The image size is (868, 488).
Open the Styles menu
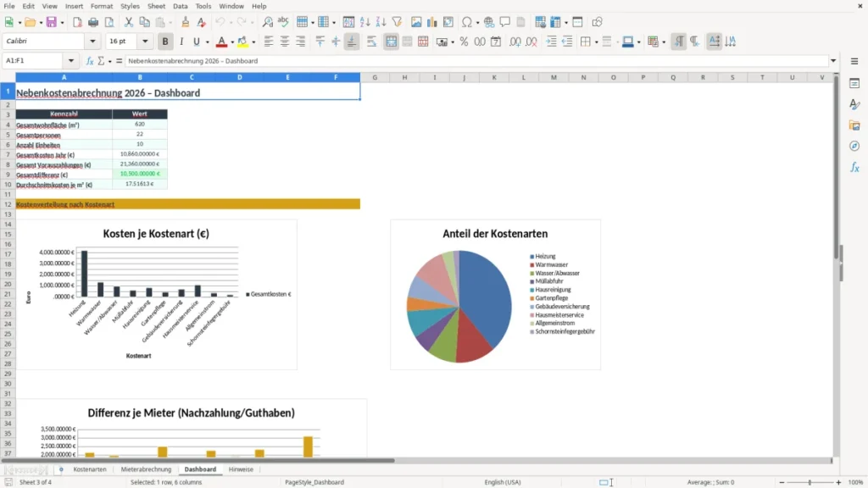130,6
